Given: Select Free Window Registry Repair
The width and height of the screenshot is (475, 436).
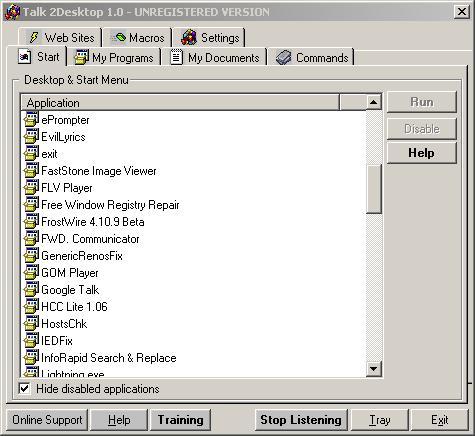Looking at the screenshot, I should [x=110, y=205].
